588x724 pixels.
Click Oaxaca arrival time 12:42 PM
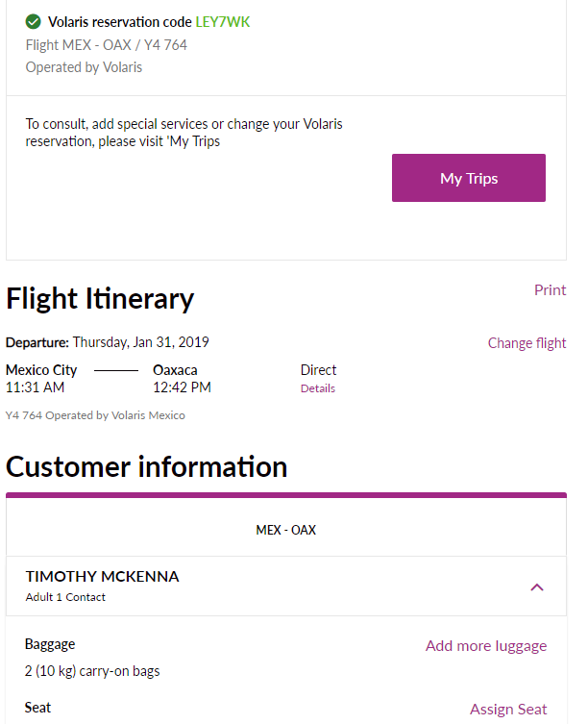coord(182,387)
